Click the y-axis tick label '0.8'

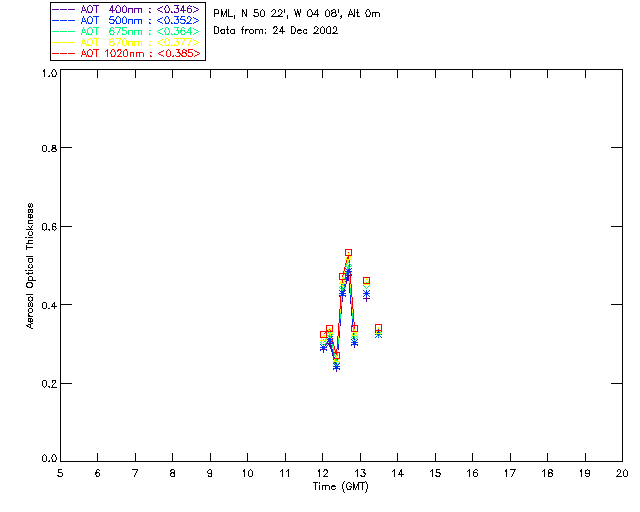49,148
